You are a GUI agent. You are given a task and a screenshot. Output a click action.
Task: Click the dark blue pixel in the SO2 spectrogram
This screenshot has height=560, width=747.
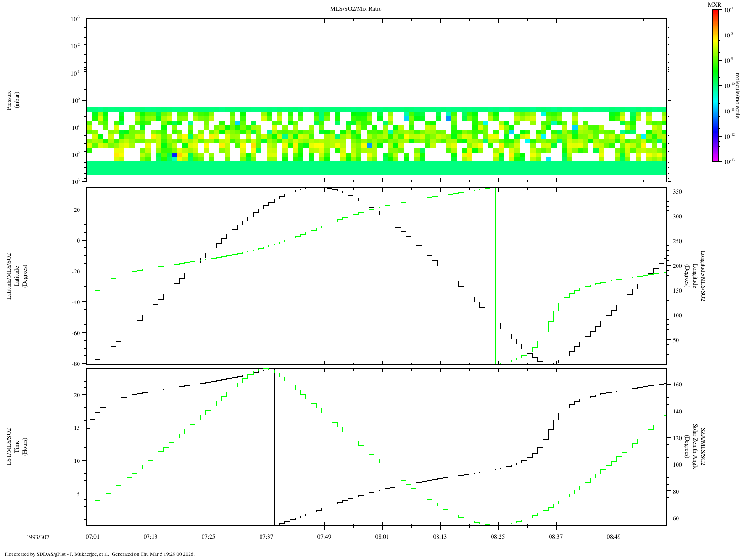[174, 154]
